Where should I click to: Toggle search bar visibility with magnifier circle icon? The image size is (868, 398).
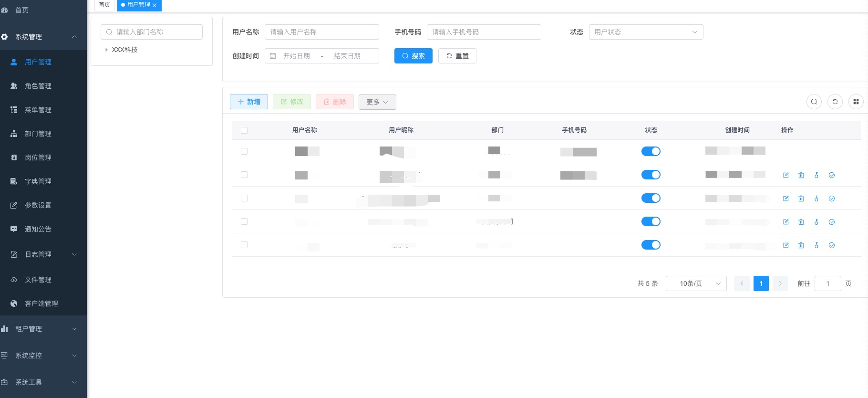click(x=814, y=102)
